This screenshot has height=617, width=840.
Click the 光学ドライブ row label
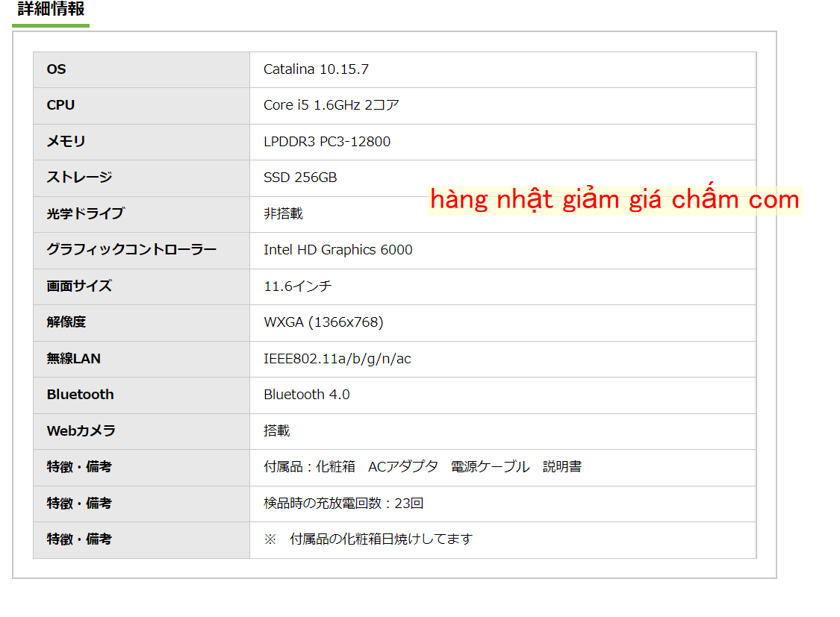[86, 214]
